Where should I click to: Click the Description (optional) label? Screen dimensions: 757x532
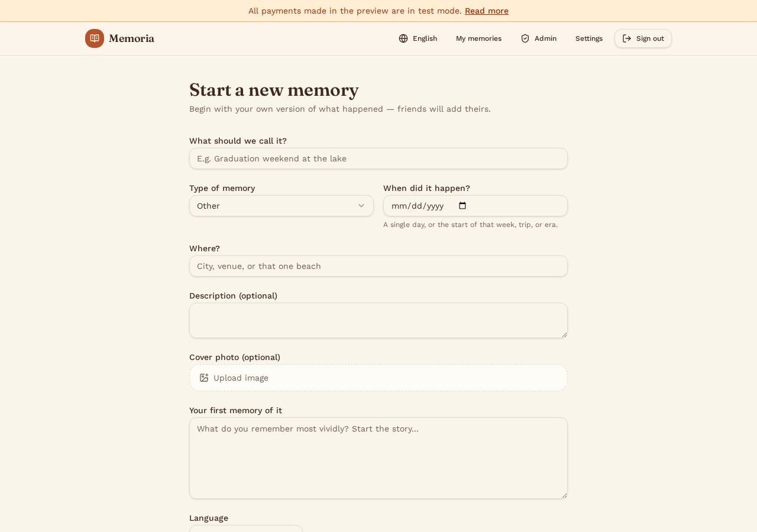click(x=233, y=296)
